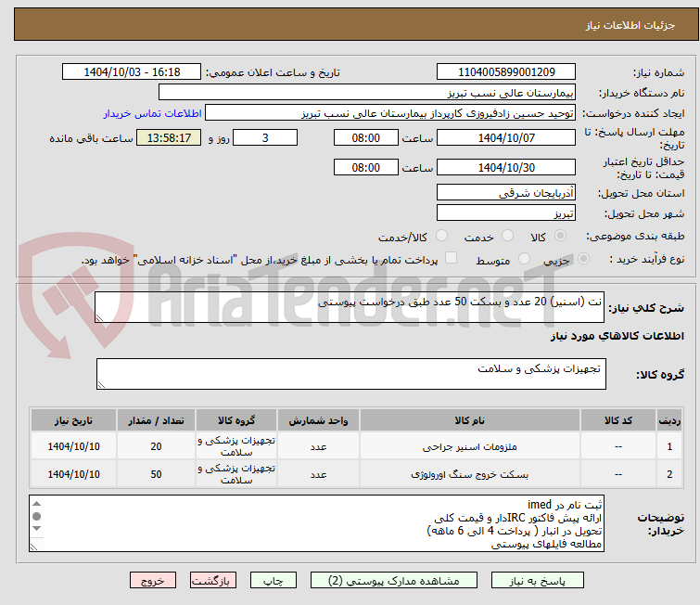Click the price validity time 08:00 field

(365, 168)
